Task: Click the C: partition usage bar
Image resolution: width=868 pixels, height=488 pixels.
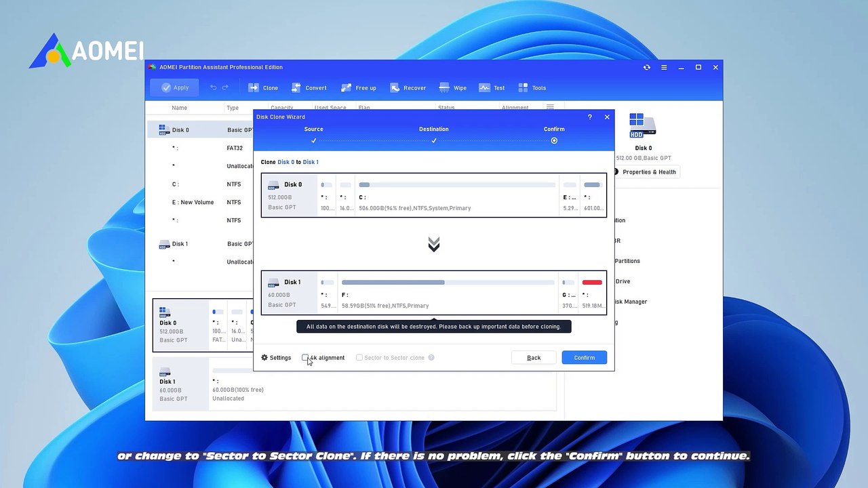Action: [x=457, y=184]
